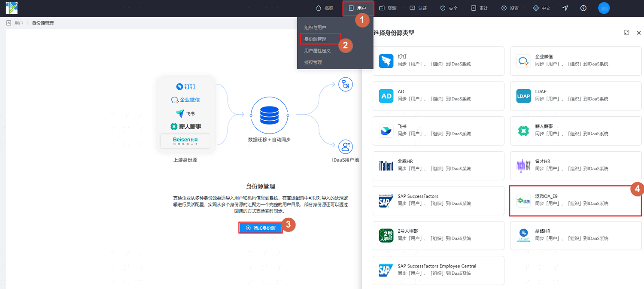
Task: Open the 设置 navigation item
Action: point(510,8)
